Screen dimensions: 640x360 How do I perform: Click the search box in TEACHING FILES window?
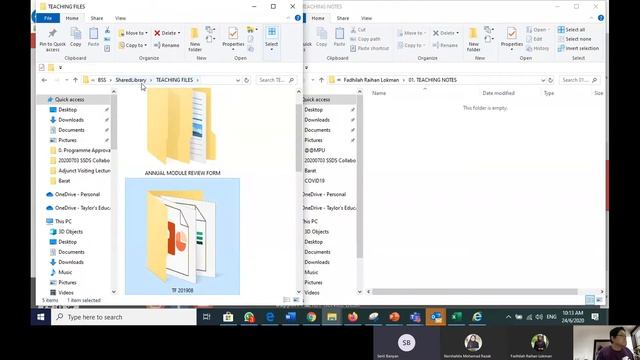276,80
